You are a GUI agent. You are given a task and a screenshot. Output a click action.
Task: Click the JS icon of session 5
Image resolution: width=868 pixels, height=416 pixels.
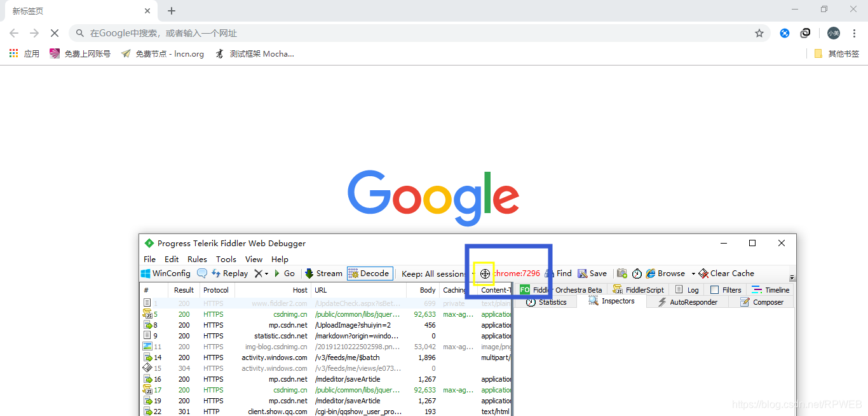147,314
